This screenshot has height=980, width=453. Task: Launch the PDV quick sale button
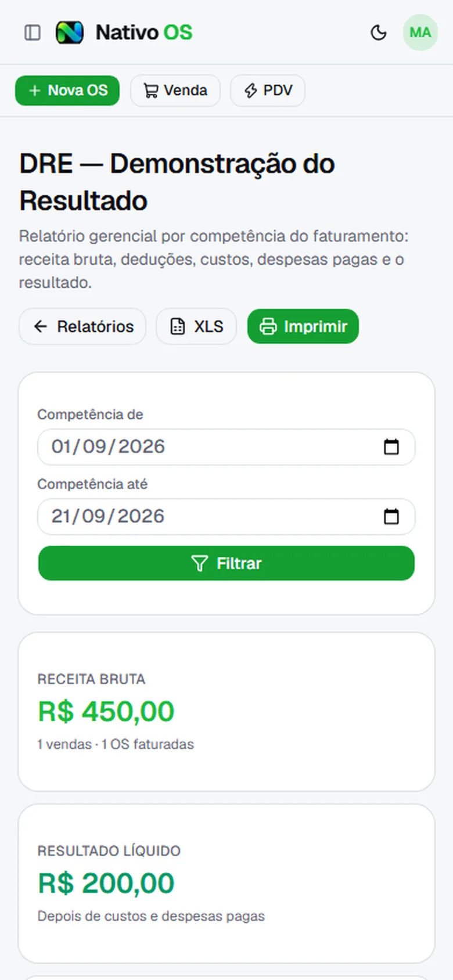268,91
